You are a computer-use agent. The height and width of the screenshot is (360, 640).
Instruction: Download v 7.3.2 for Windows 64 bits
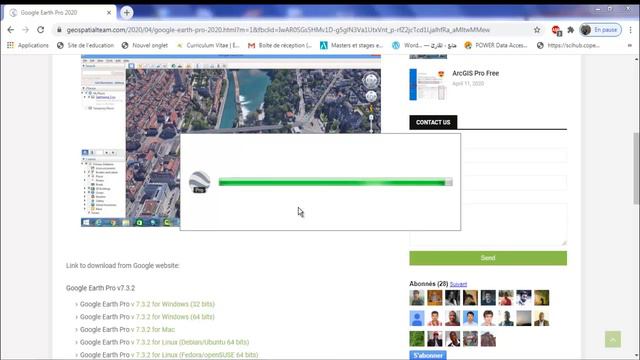coord(173,317)
